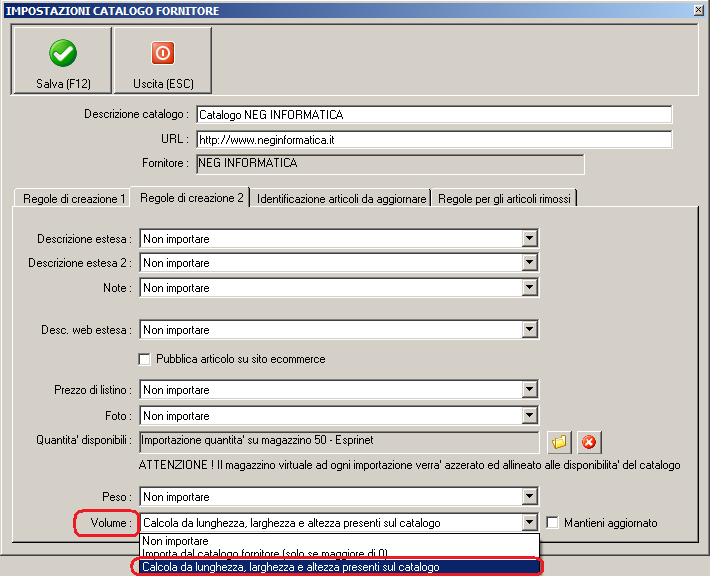Expand the Desc. web estesa combo box

point(529,329)
